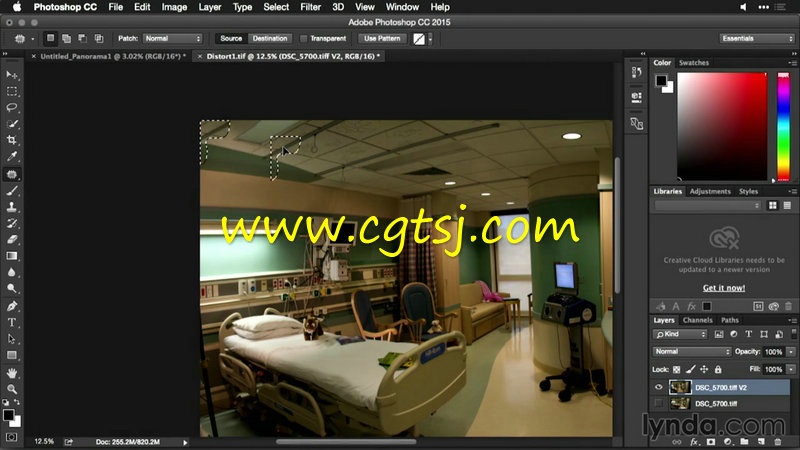The height and width of the screenshot is (450, 800).
Task: Open the Apple menu
Action: [x=17, y=7]
